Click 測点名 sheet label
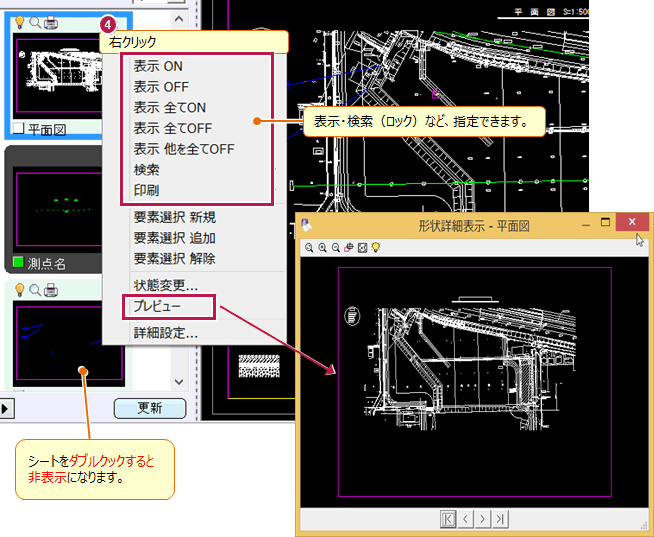 coord(47,264)
